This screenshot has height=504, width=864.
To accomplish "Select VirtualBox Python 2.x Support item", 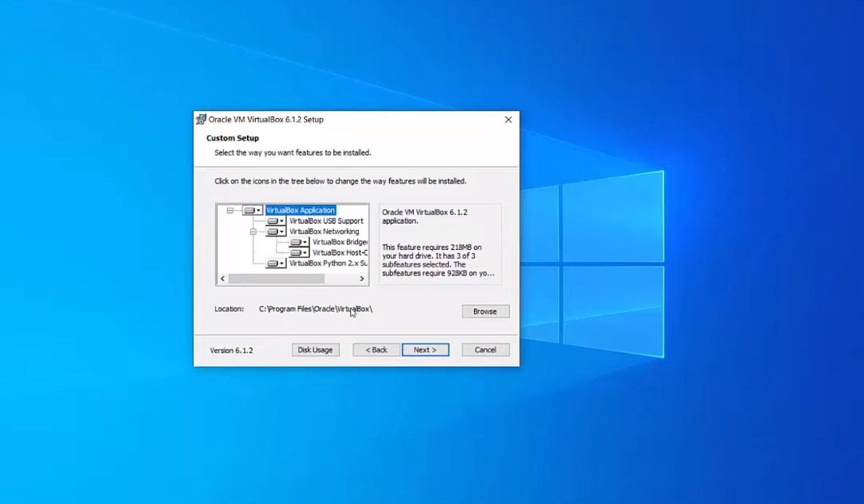I will tap(328, 263).
